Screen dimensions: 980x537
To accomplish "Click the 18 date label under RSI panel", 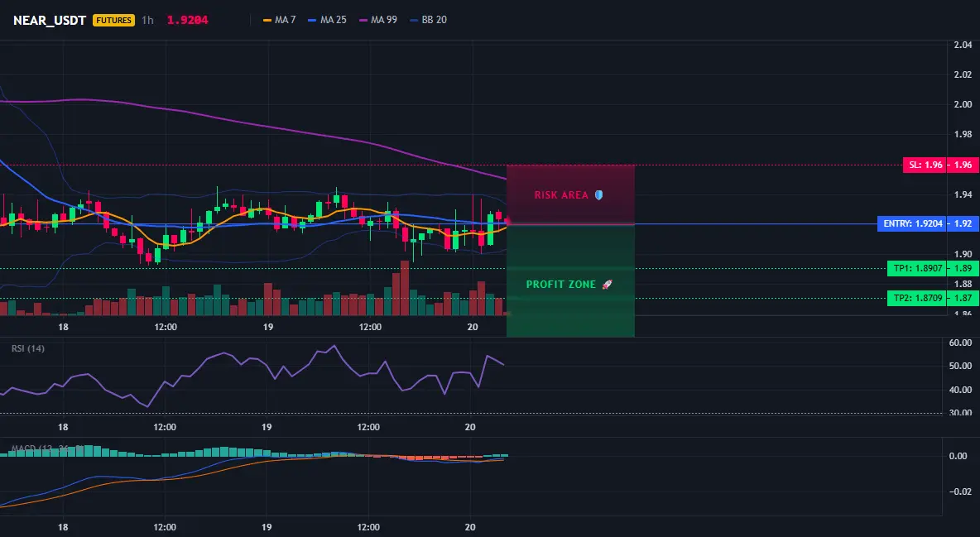I will click(x=63, y=427).
